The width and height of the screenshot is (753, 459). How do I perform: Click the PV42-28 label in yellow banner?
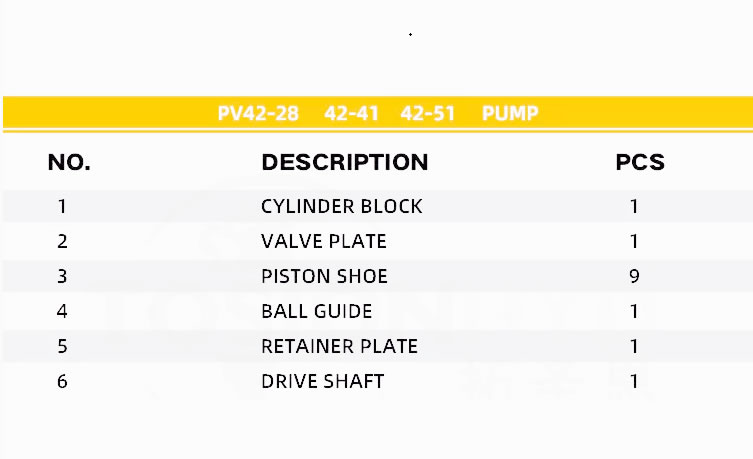tap(258, 113)
